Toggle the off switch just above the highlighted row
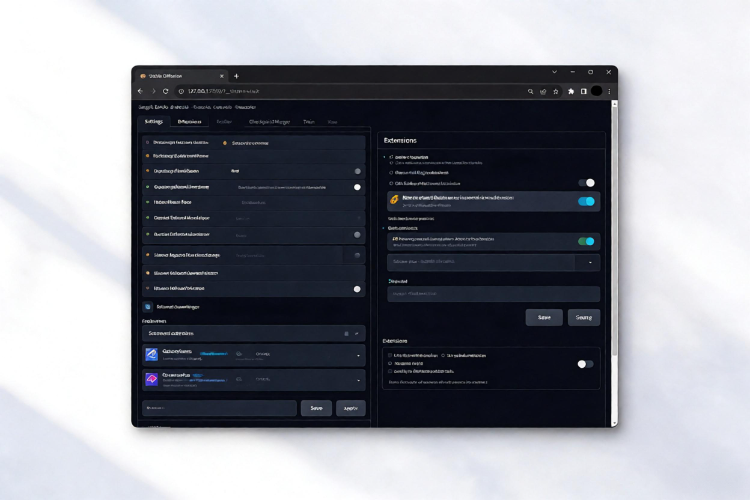Screen dimensions: 750x500 click(586, 183)
